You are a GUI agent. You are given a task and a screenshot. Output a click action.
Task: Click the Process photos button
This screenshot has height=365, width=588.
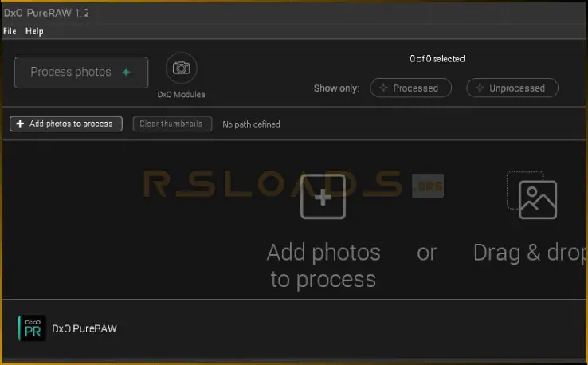[81, 73]
